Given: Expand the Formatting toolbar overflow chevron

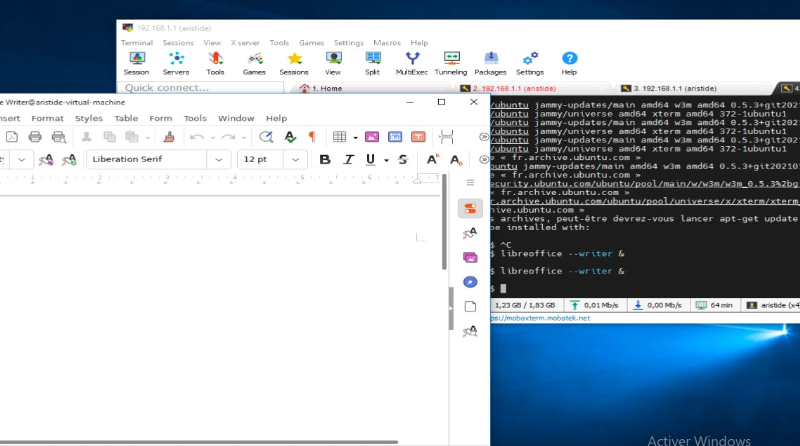Looking at the screenshot, I should tap(484, 160).
